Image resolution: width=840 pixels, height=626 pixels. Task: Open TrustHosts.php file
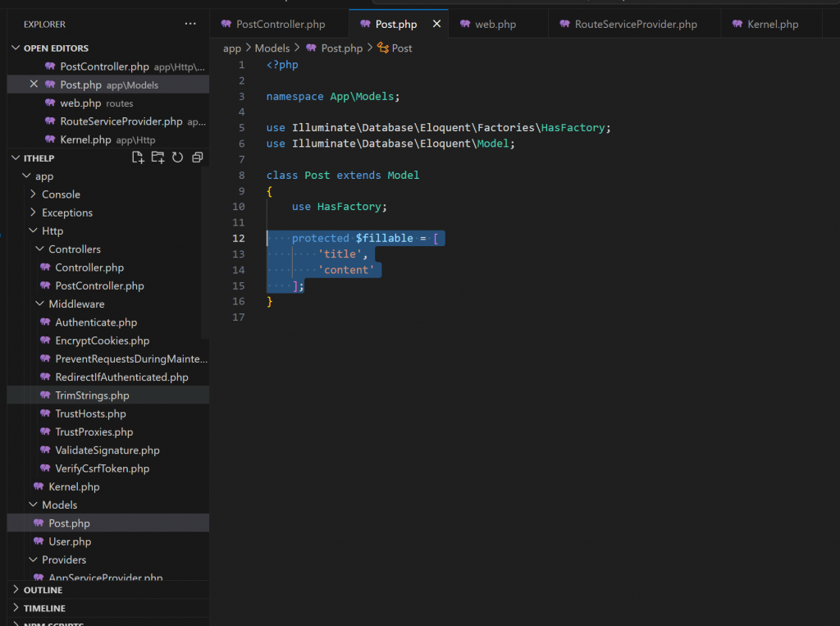(x=108, y=413)
